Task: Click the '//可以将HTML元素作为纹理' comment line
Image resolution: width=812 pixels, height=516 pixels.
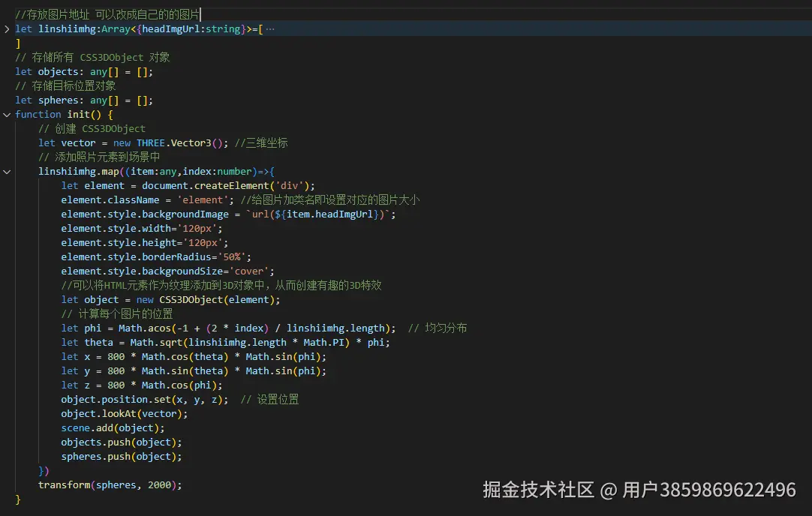Action: coord(221,286)
